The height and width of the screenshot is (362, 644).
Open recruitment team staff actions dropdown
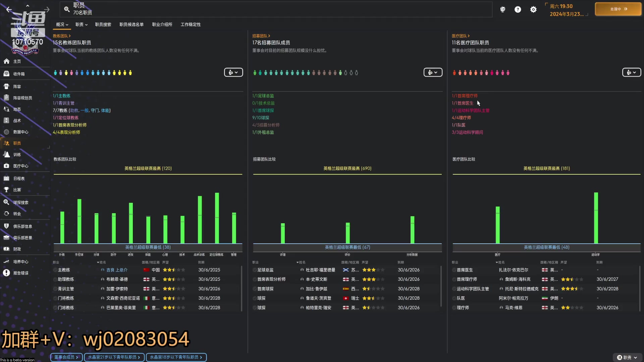click(x=433, y=72)
